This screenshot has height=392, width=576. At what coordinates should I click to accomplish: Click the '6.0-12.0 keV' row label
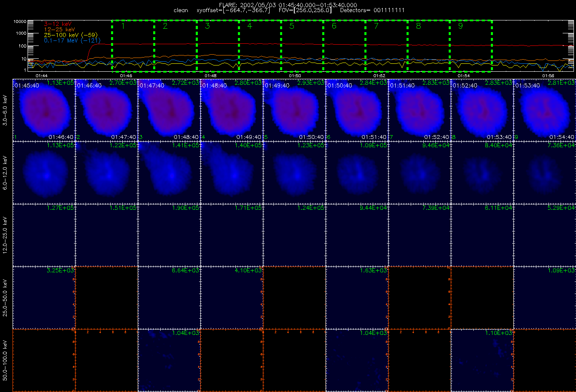(x=5, y=173)
